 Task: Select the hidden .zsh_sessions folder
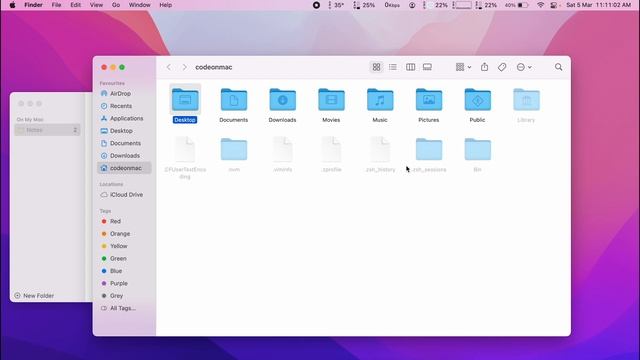pyautogui.click(x=429, y=149)
